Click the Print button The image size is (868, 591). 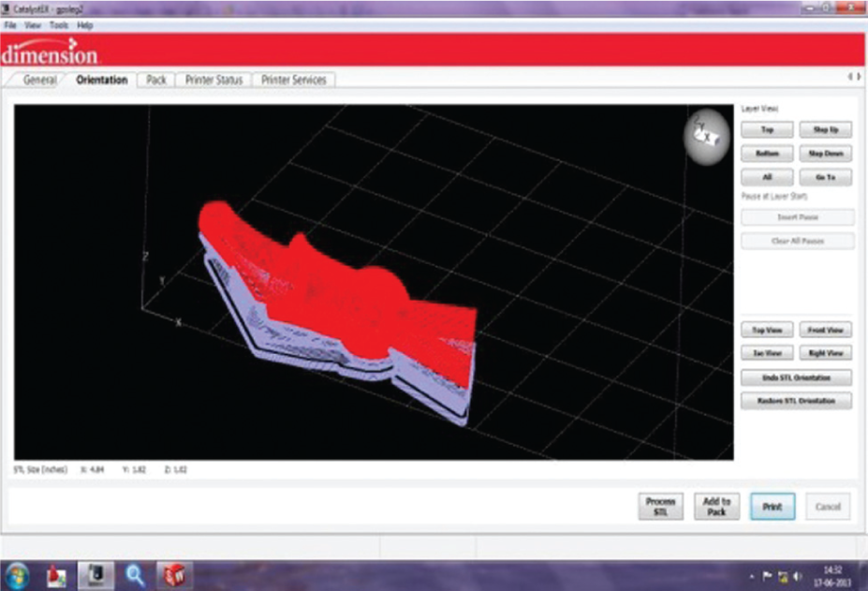click(x=772, y=507)
